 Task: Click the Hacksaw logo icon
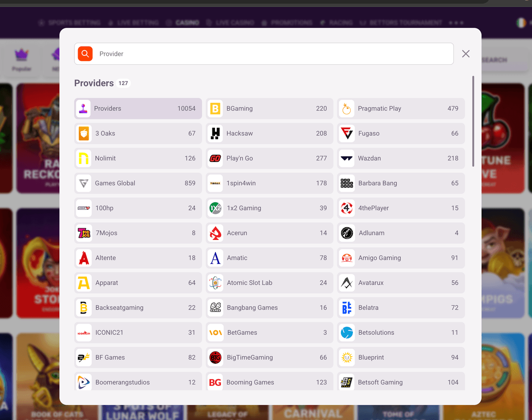coord(215,133)
